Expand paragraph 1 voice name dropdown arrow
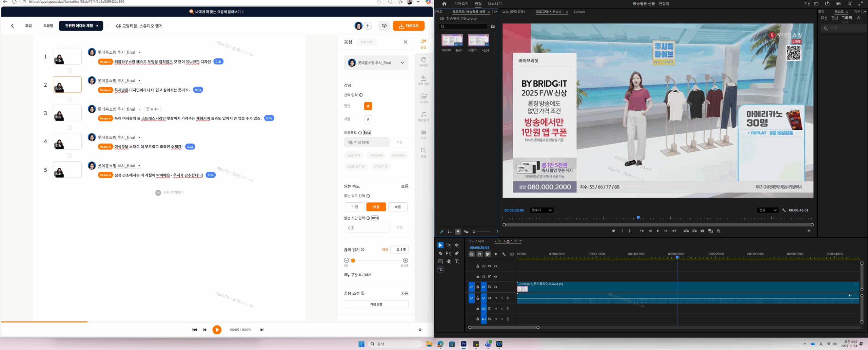Screen dimensions: 868x350 click(x=139, y=53)
